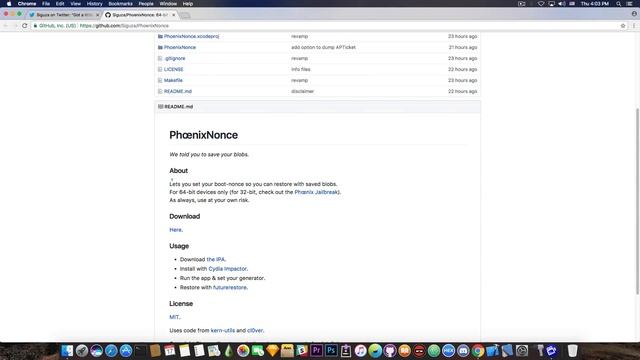Open Chrome's three-dot menu
This screenshot has height=360, width=640.
[634, 26]
